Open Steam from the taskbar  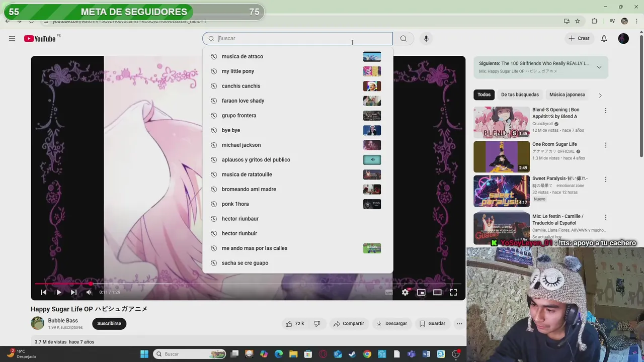(x=352, y=354)
